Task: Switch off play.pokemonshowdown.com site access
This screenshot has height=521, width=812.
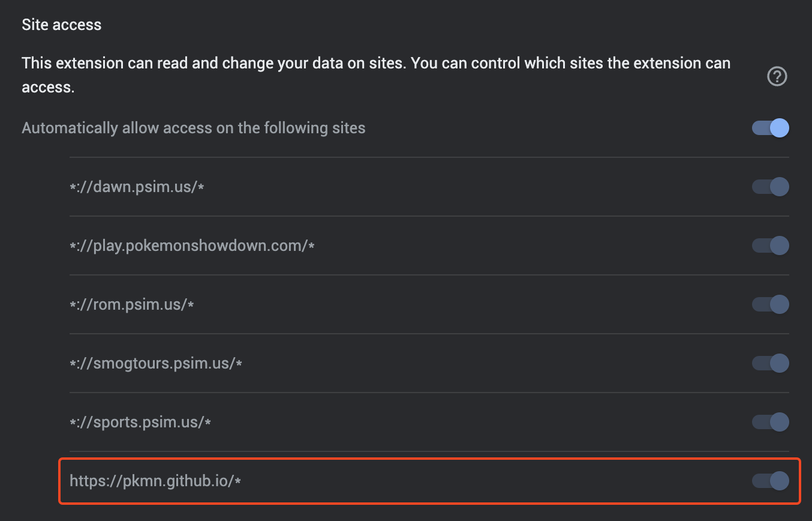Action: (x=771, y=245)
